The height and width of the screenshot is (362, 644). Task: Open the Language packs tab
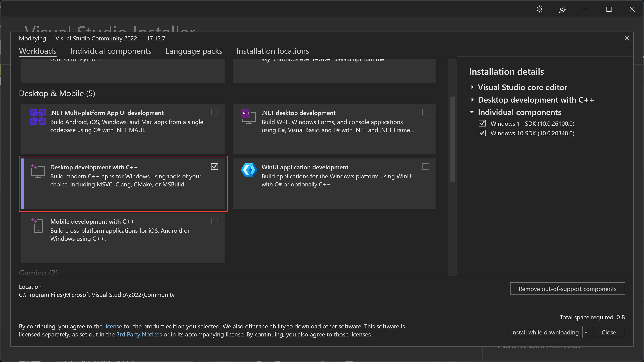pos(194,51)
